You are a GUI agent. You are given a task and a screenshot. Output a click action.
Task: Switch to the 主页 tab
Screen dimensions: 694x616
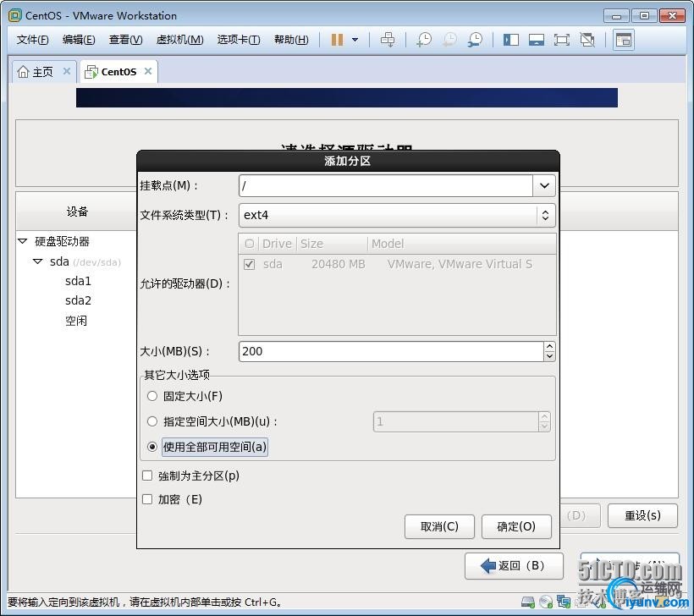[x=43, y=72]
